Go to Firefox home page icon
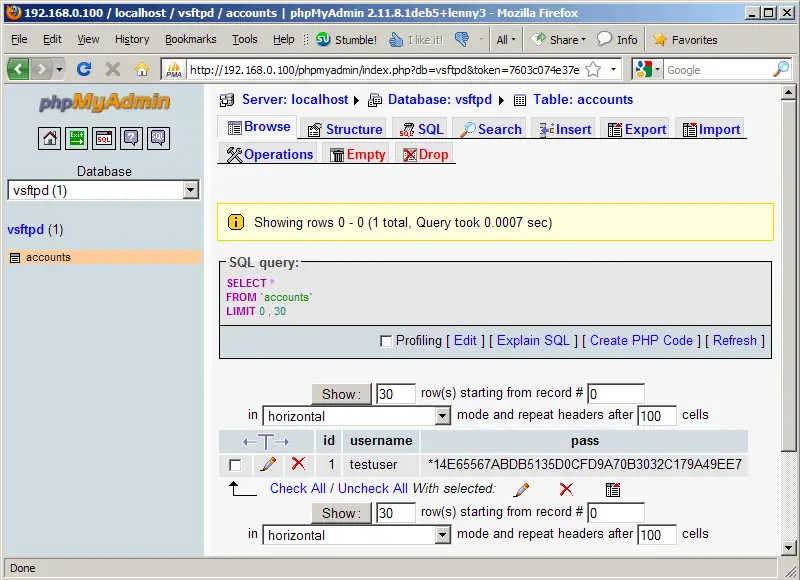 pyautogui.click(x=142, y=68)
